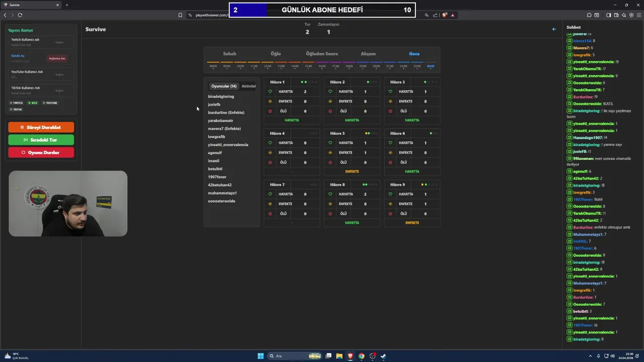
Task: Stop the game with Oyunu Durdur
Action: click(41, 152)
